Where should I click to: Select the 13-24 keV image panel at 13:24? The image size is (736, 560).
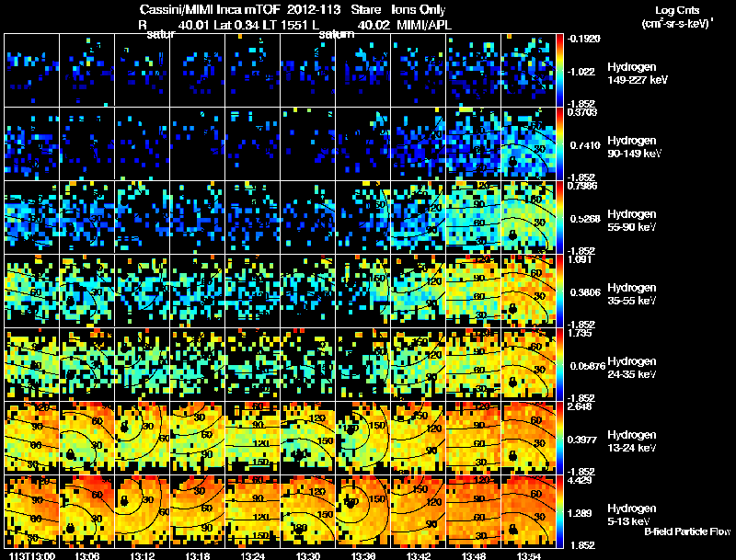click(252, 438)
